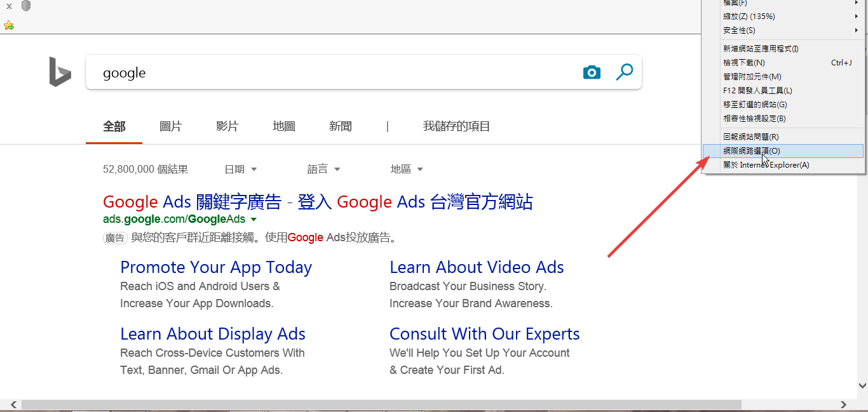Click the magnifier search icon
868x412 pixels.
(x=625, y=72)
